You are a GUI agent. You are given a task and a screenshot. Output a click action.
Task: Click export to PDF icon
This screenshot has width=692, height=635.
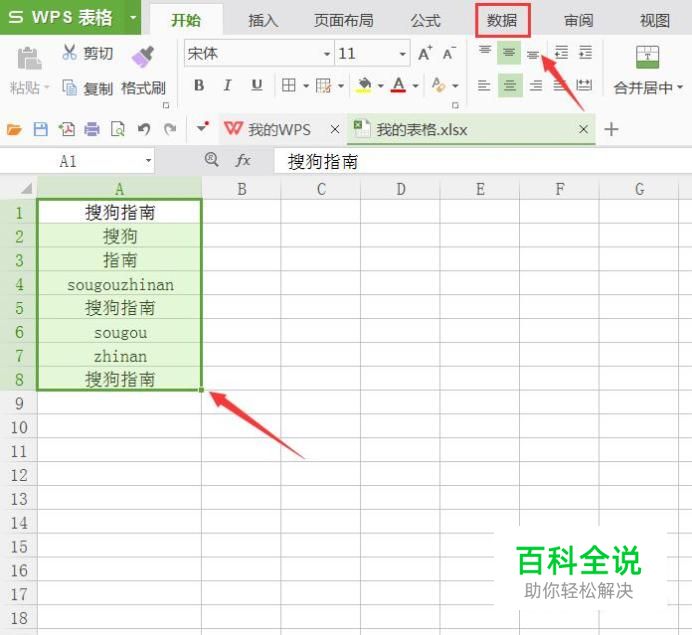point(67,129)
